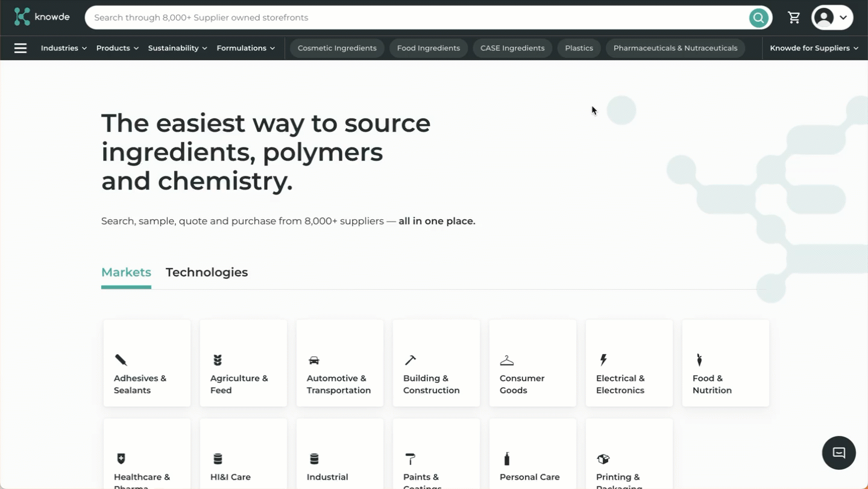Select the Adhesives & Sealants market card
The height and width of the screenshot is (489, 868).
pyautogui.click(x=147, y=363)
